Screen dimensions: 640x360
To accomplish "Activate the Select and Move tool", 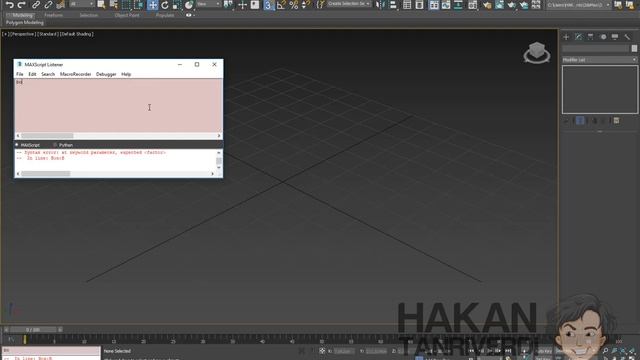I will 153,5.
